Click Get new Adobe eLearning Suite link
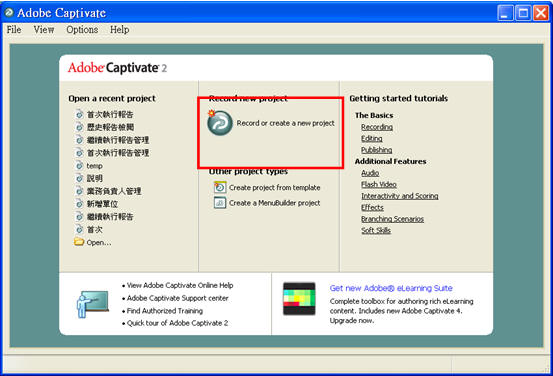The height and width of the screenshot is (376, 553). click(x=391, y=288)
